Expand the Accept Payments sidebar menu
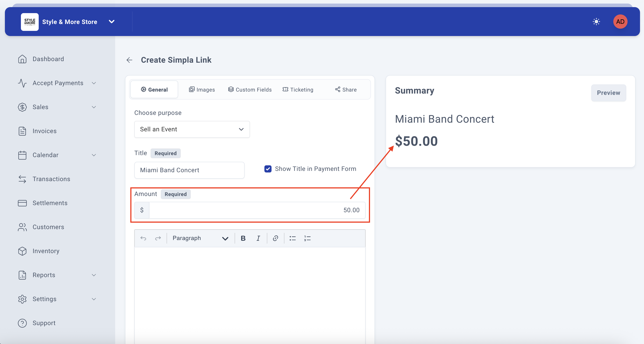644x344 pixels. [58, 83]
